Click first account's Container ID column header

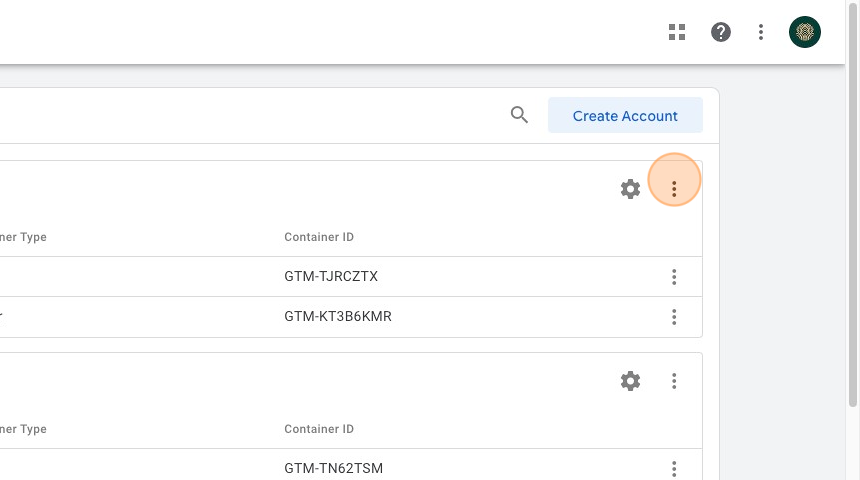(x=319, y=237)
